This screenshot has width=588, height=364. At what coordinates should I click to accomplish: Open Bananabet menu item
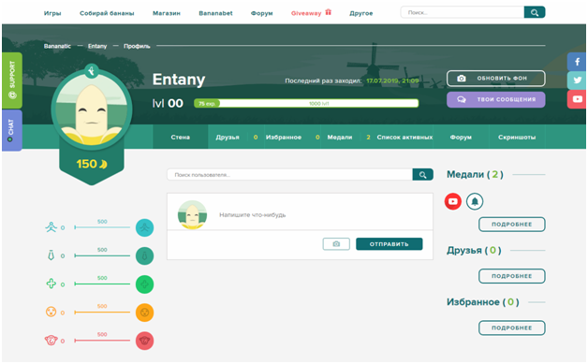click(215, 13)
